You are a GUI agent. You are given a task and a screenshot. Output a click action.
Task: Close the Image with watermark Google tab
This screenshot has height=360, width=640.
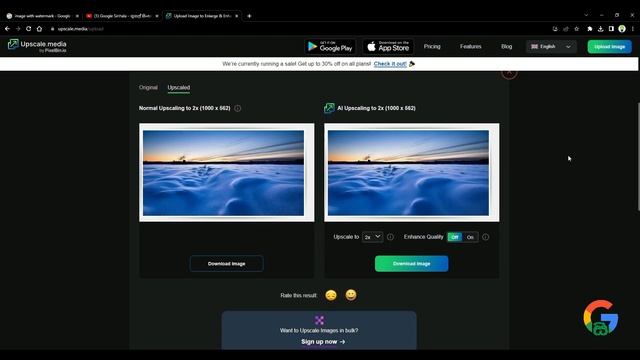pos(77,16)
